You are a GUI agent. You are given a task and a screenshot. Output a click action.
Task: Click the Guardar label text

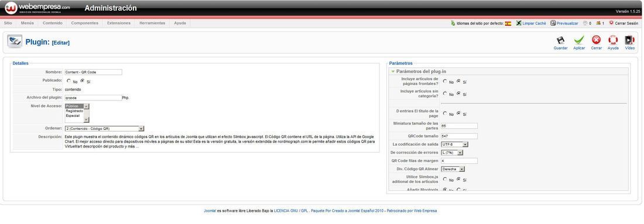561,48
